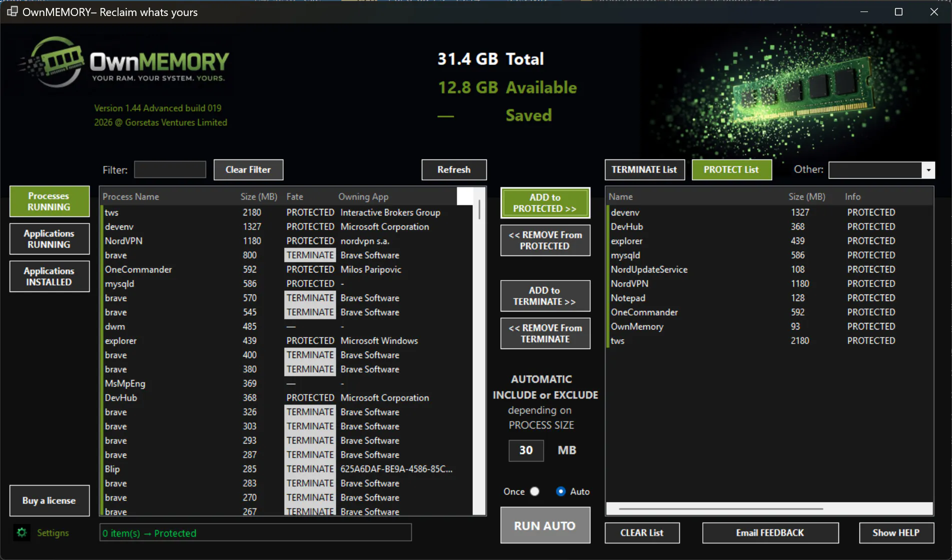
Task: Click the Clear Filter button
Action: 248,170
